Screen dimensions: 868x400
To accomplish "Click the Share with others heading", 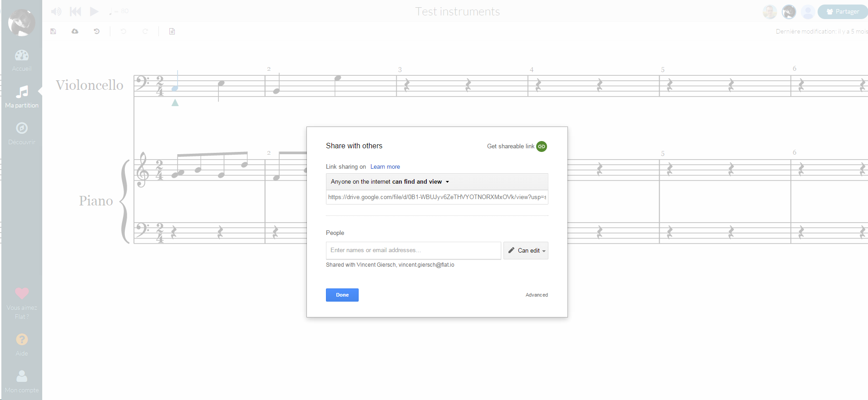I will 354,146.
